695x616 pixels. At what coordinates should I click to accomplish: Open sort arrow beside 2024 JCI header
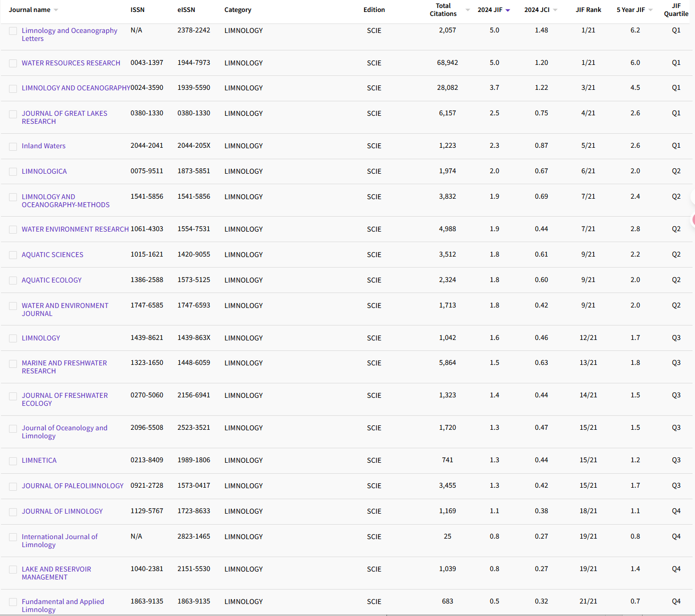(x=555, y=10)
